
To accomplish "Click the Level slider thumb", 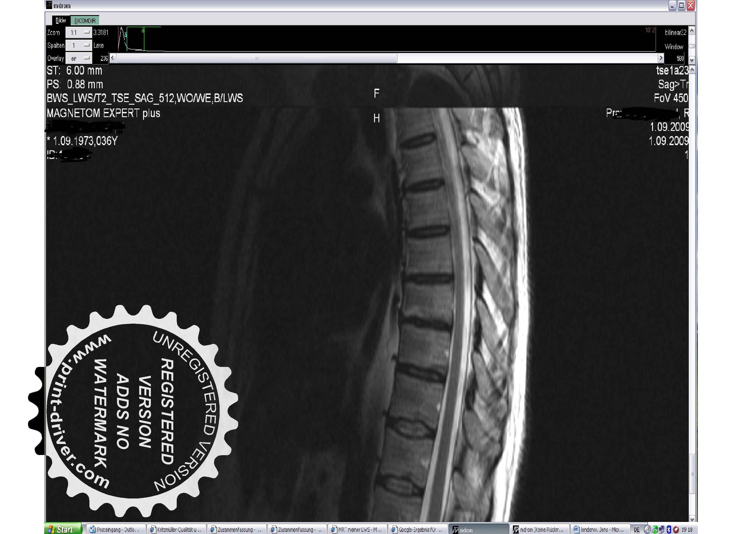I will tap(256, 58).
